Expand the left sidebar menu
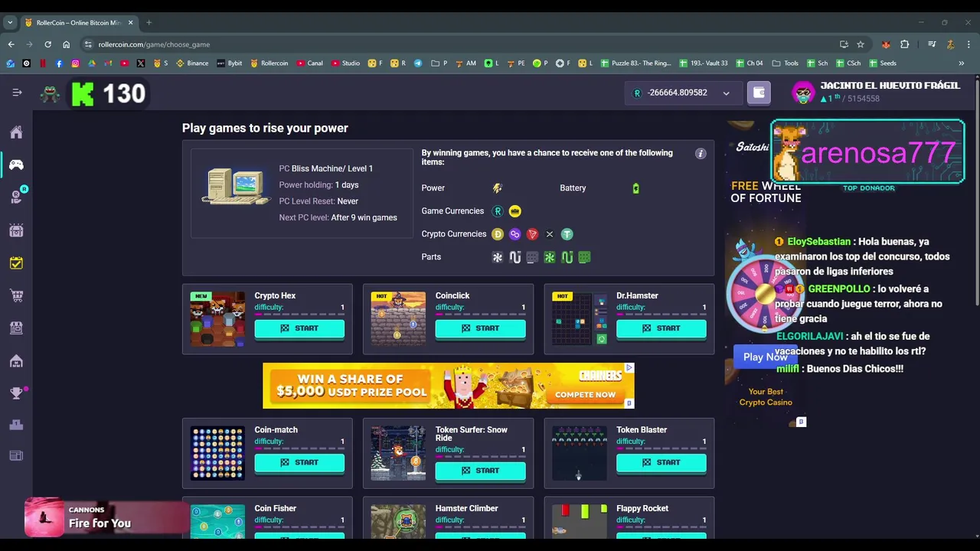The width and height of the screenshot is (980, 551). [x=17, y=93]
